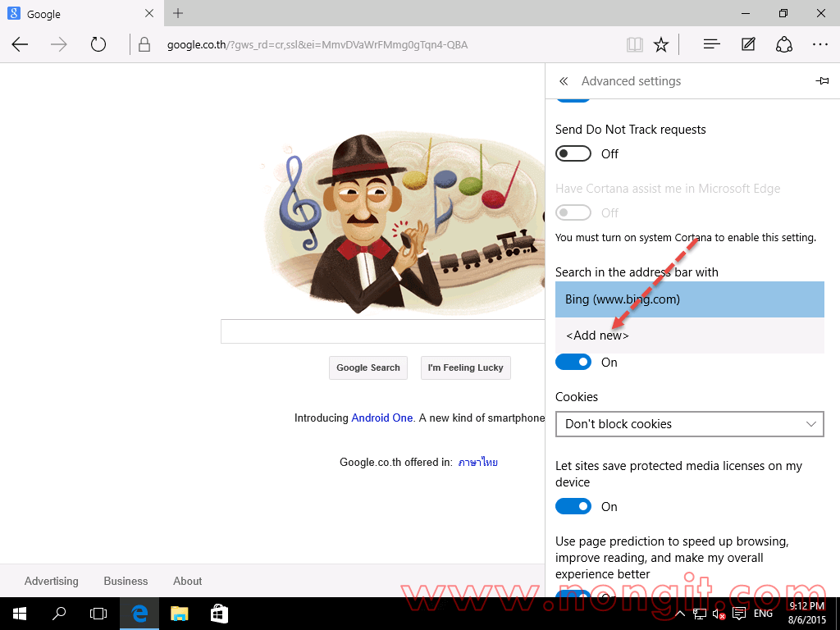Click the Google Search button
This screenshot has height=630, width=840.
click(x=367, y=367)
